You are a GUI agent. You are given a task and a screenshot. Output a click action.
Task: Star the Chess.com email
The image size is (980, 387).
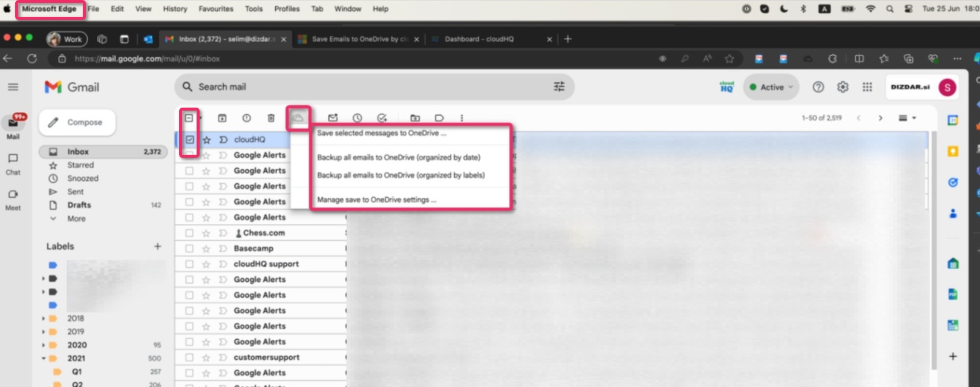[x=206, y=233]
